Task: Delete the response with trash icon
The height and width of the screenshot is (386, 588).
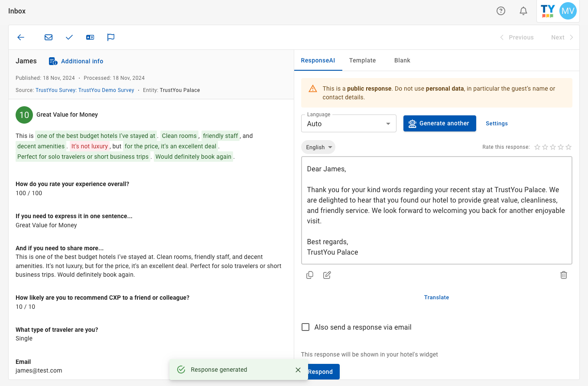Action: pos(564,275)
